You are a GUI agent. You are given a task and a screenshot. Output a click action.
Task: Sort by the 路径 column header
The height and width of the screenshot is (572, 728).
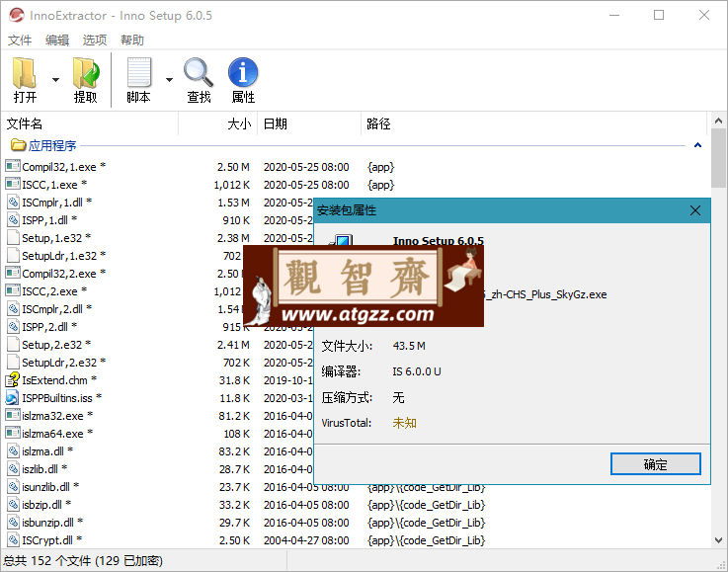pos(534,123)
